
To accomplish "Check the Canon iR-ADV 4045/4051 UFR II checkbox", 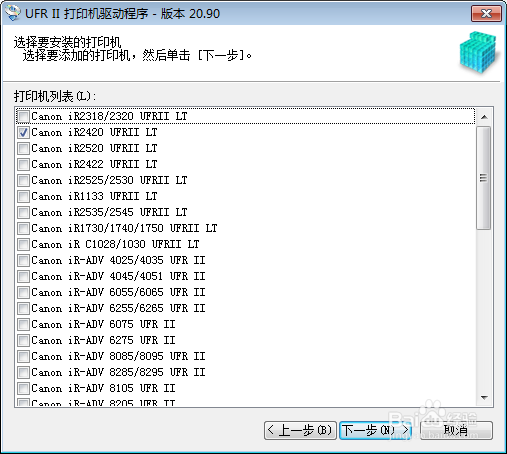I will click(x=23, y=276).
